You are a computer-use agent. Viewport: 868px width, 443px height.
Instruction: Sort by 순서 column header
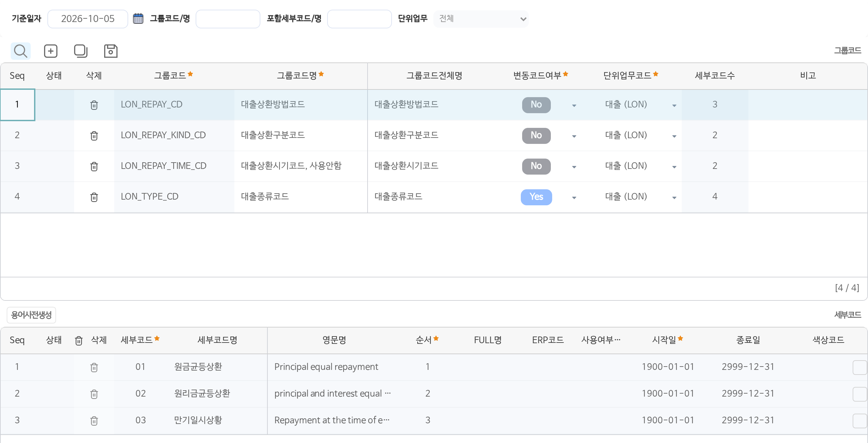[x=427, y=340]
